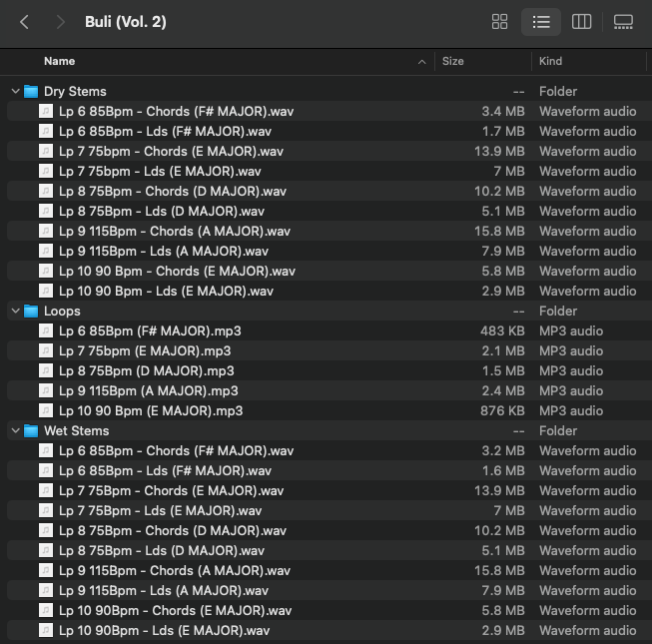
Task: Click the 483 KB size value
Action: (502, 330)
